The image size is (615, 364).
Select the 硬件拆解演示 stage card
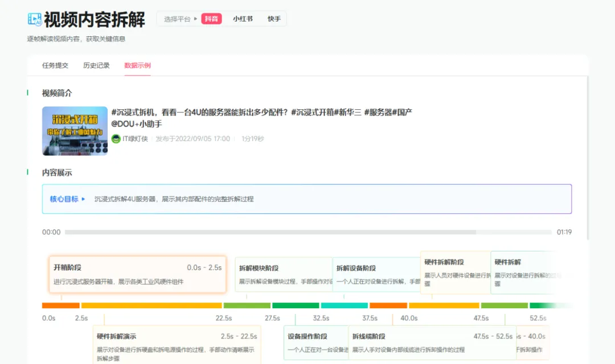(177, 345)
